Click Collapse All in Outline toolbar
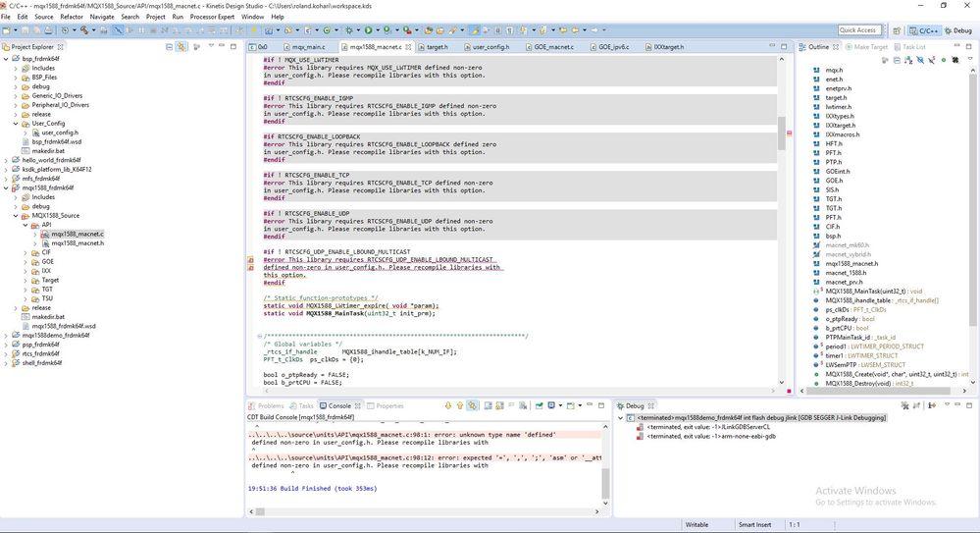980x533 pixels. (897, 60)
